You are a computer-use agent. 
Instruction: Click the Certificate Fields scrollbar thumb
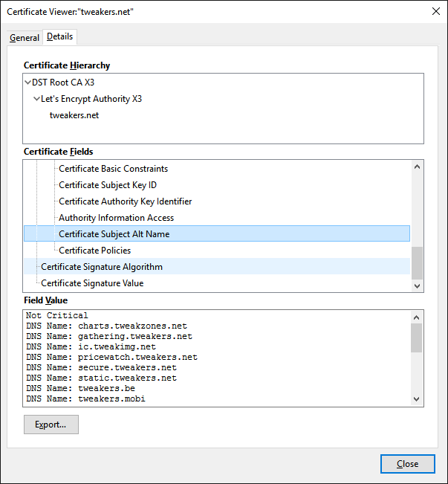tap(417, 263)
